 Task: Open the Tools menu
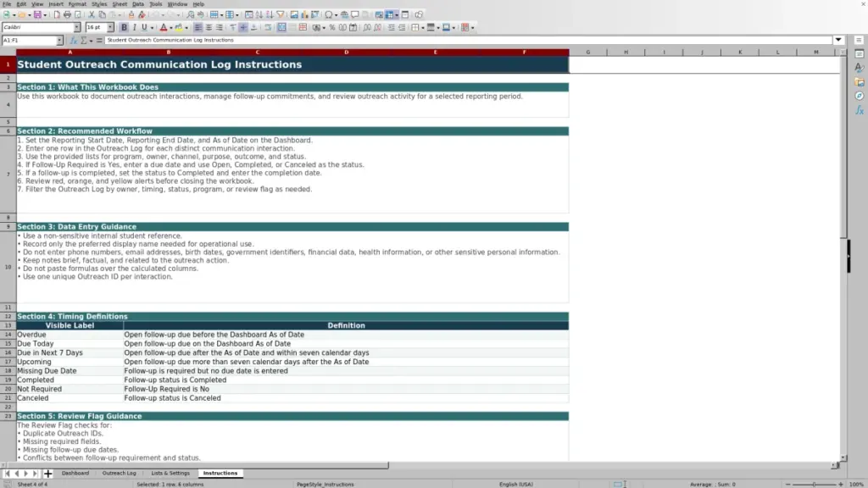pyautogui.click(x=156, y=4)
